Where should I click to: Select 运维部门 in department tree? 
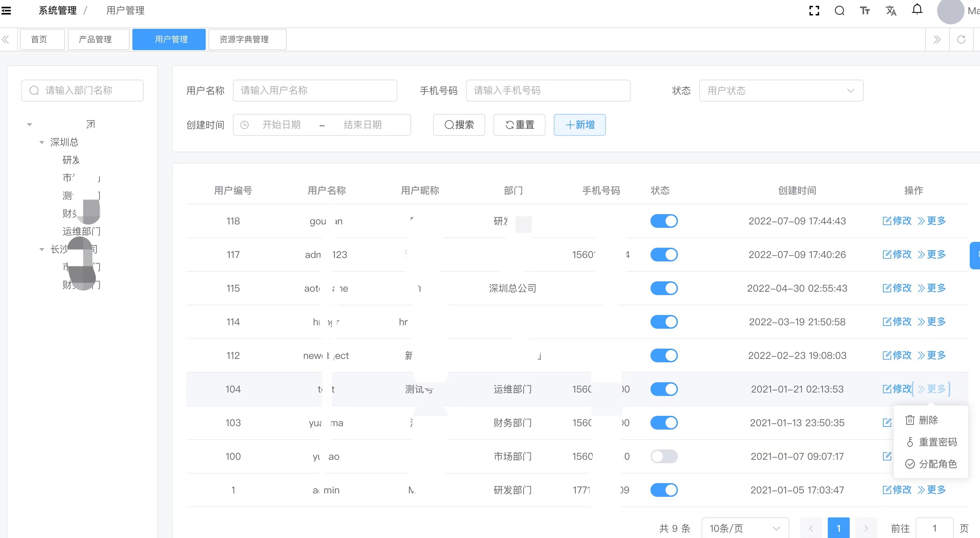tap(81, 232)
